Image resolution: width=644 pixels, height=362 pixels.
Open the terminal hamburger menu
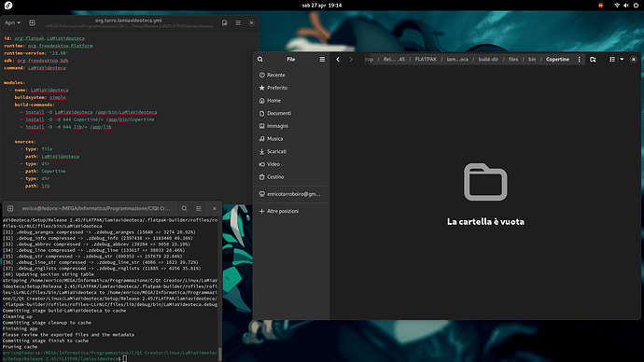pyautogui.click(x=199, y=208)
